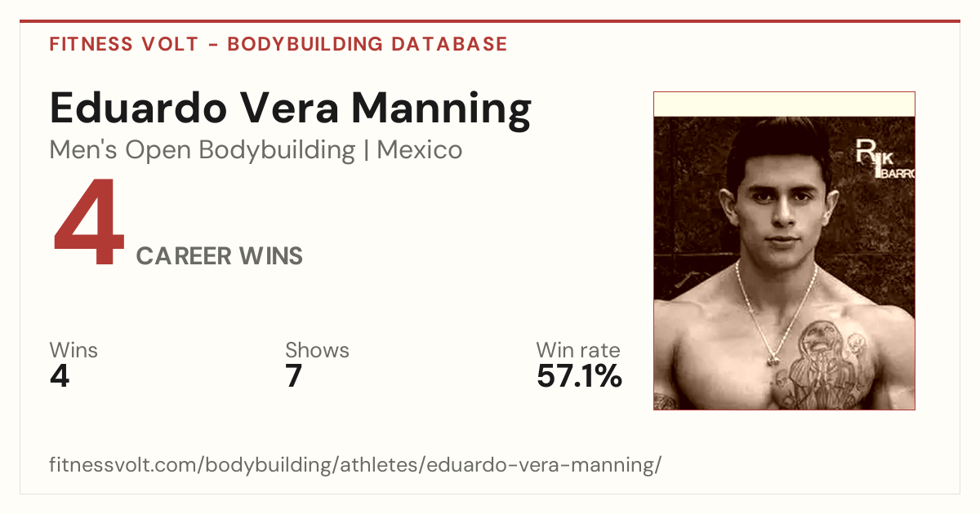
Task: Click the Shows stat label
Action: click(317, 350)
